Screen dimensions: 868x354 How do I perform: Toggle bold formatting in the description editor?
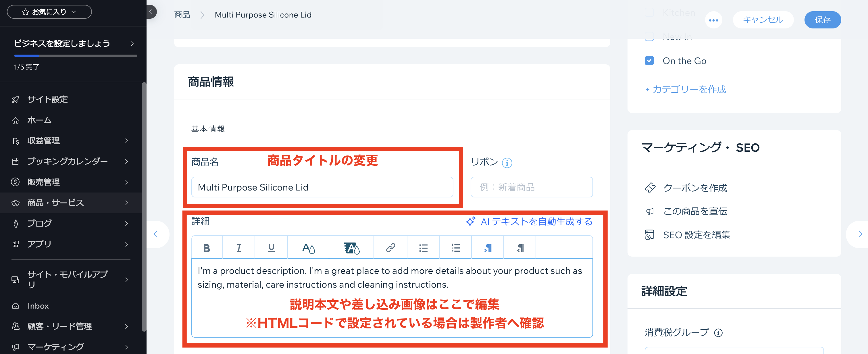tap(207, 247)
